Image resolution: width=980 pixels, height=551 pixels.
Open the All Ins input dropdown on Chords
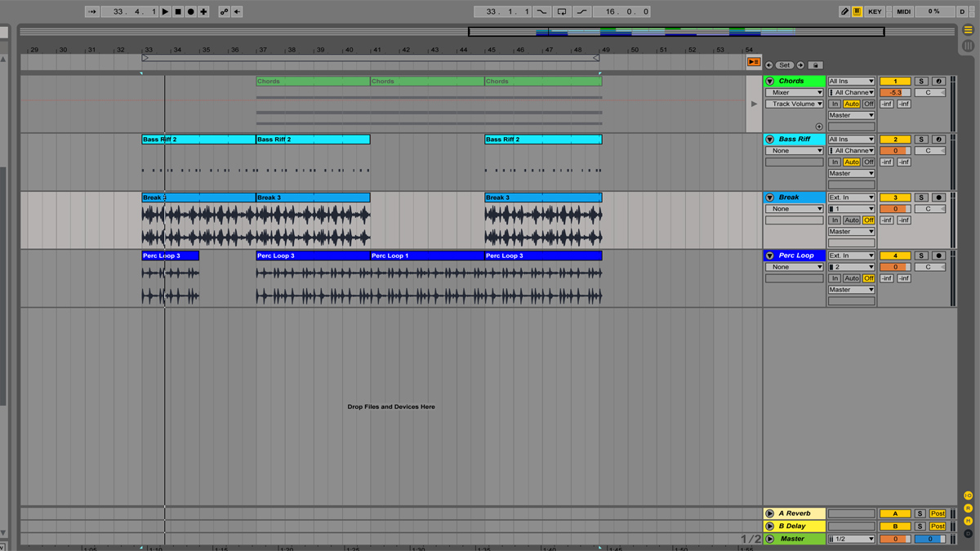tap(852, 82)
